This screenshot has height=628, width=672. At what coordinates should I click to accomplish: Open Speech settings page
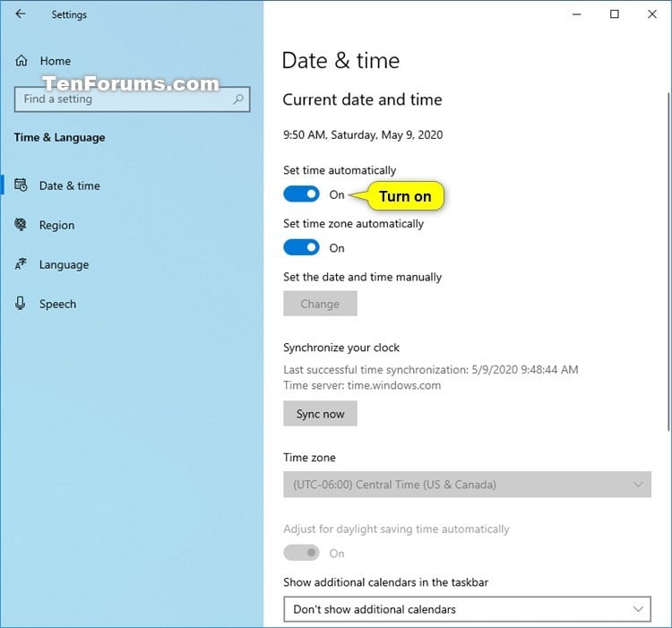tap(57, 305)
